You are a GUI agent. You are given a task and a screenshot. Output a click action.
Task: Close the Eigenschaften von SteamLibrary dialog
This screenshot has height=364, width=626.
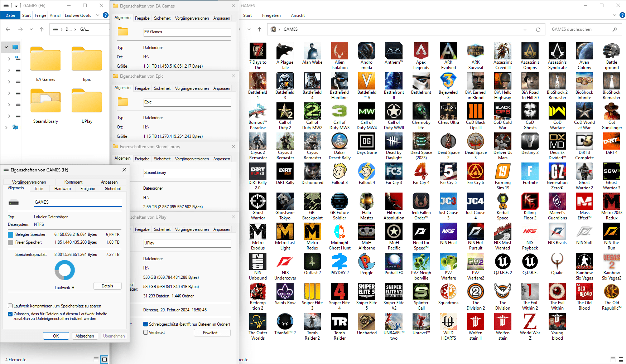click(233, 146)
